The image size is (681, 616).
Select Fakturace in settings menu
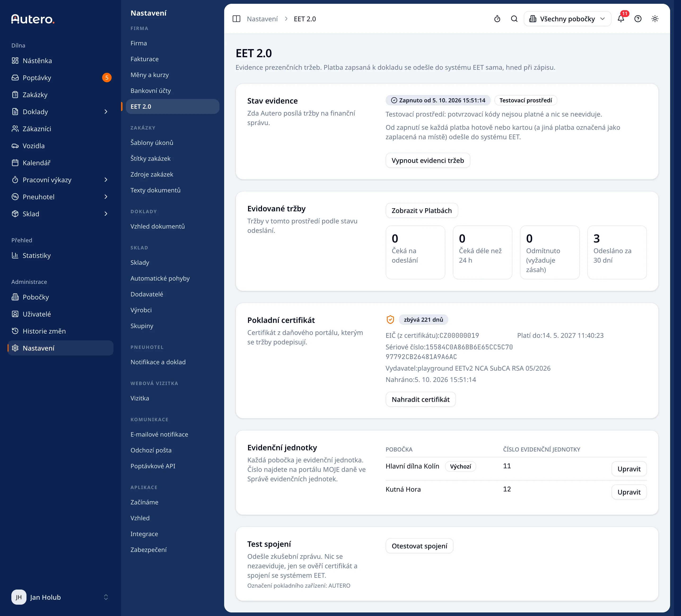(x=172, y=59)
